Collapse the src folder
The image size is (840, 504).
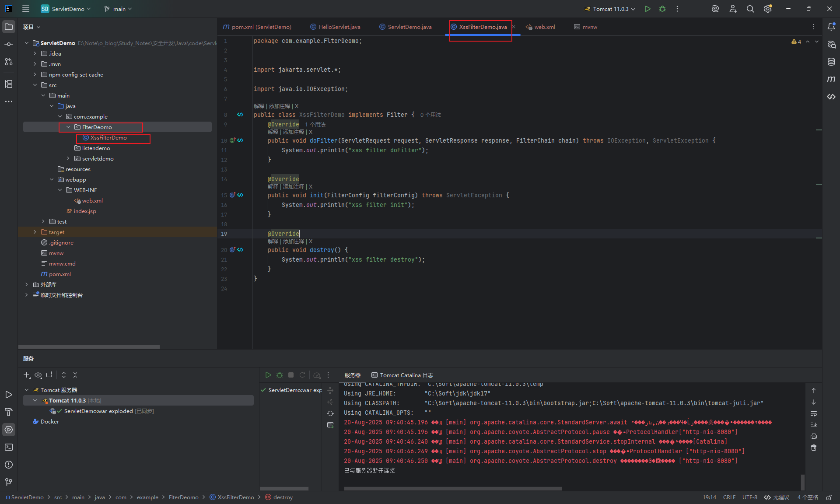pyautogui.click(x=35, y=85)
